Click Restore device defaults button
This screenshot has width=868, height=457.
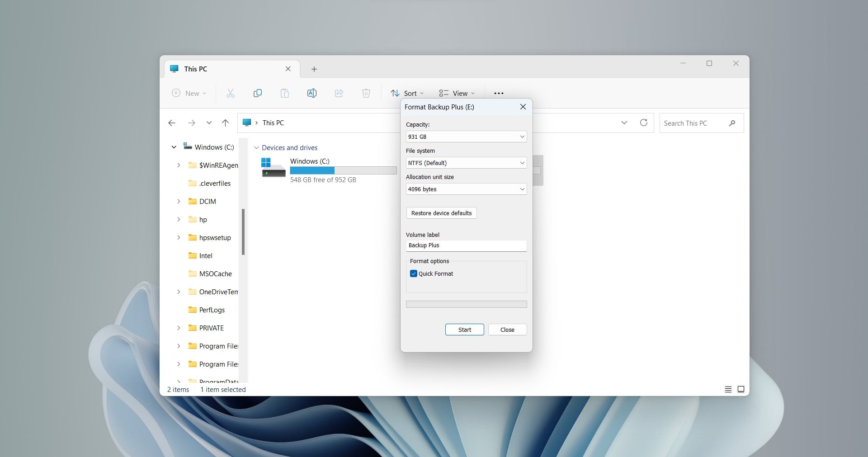pos(441,213)
